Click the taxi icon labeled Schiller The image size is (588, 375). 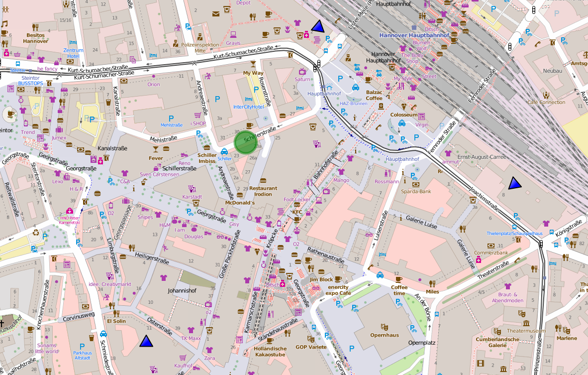(x=224, y=151)
